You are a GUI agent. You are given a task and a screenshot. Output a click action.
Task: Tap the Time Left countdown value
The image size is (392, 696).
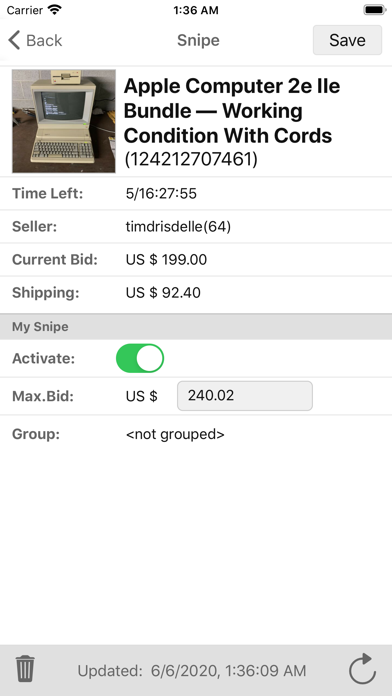tap(161, 194)
